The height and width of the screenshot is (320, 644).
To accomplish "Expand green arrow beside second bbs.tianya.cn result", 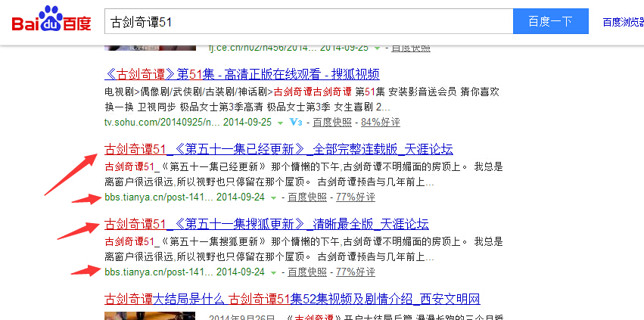I will 273,272.
